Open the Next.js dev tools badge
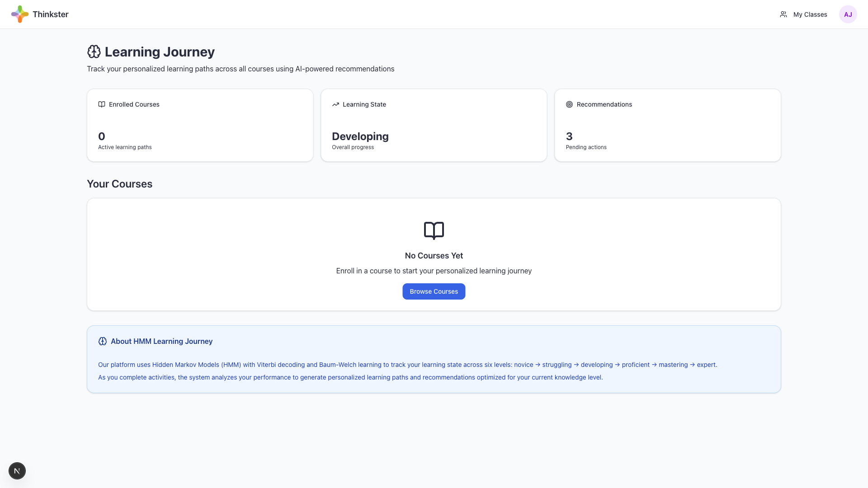The height and width of the screenshot is (488, 868). pyautogui.click(x=17, y=471)
